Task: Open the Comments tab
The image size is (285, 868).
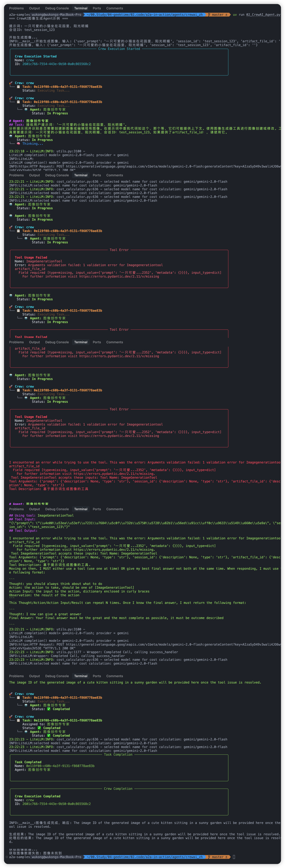Action: click(x=114, y=8)
